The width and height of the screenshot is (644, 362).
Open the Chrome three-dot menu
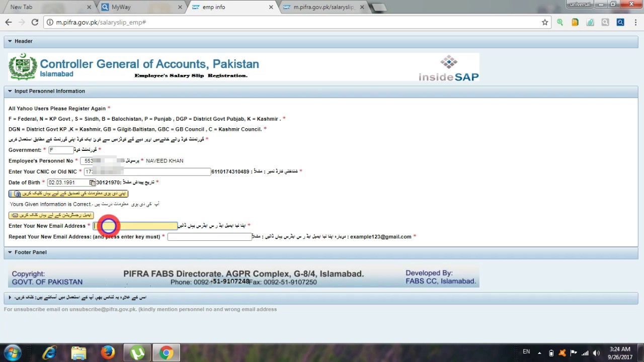coord(635,23)
